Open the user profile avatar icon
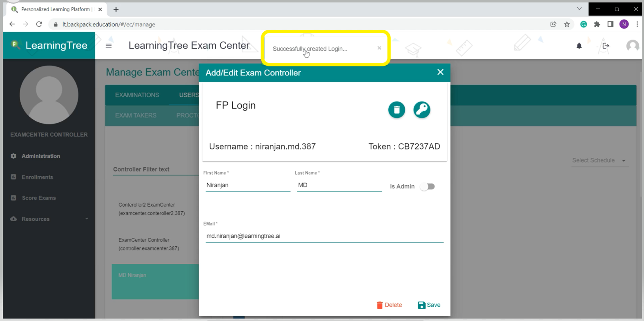The height and width of the screenshot is (321, 644). [x=632, y=46]
